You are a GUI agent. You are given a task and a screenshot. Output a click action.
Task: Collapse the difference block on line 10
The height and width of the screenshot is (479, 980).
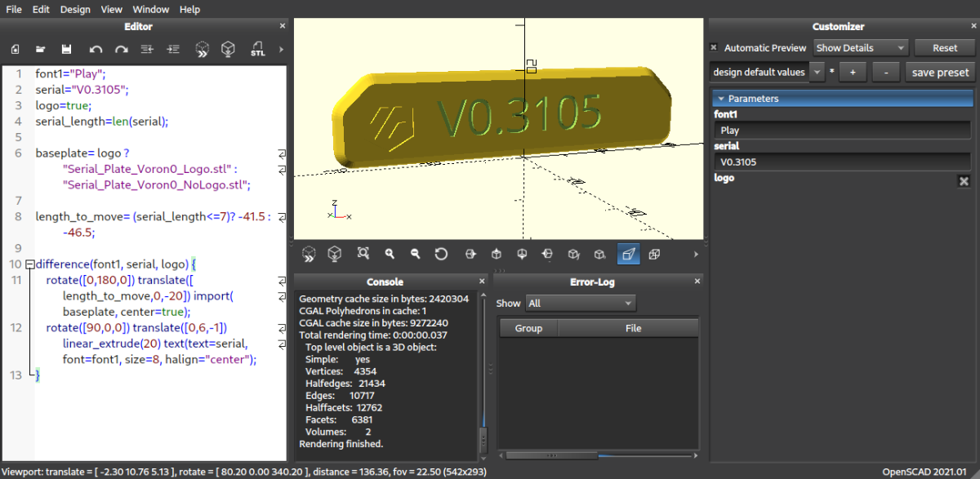(30, 264)
